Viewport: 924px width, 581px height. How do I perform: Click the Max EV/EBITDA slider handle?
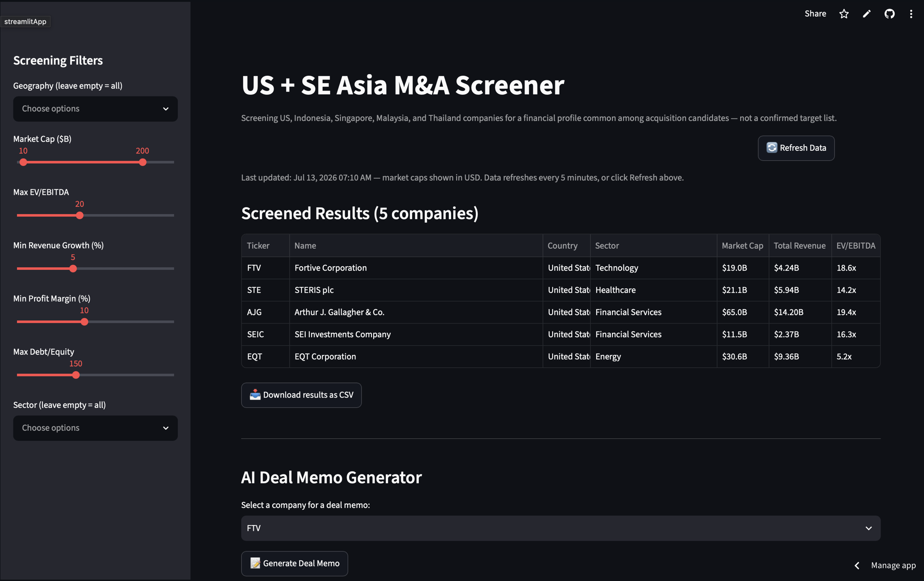point(80,216)
